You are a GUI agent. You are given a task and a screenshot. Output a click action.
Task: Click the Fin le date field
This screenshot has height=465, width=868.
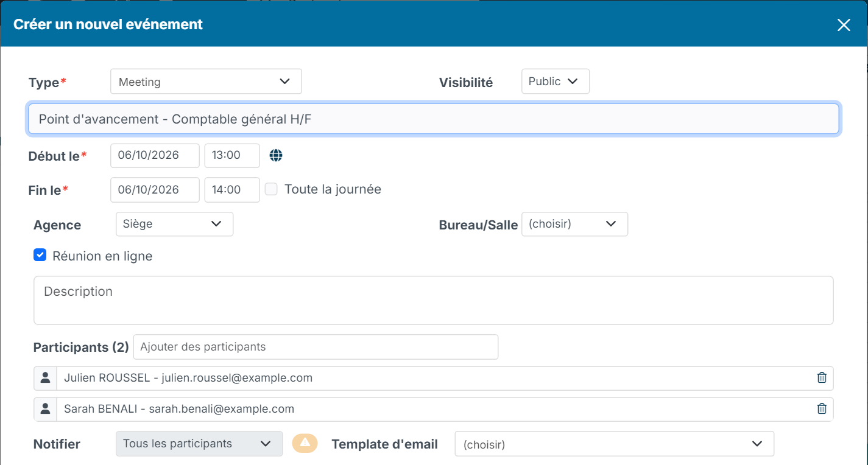[x=155, y=190]
